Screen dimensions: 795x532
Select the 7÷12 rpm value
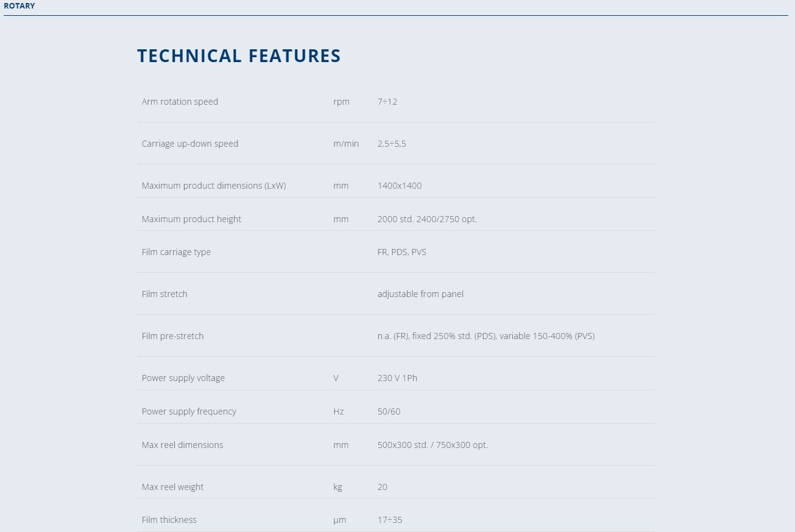(387, 102)
